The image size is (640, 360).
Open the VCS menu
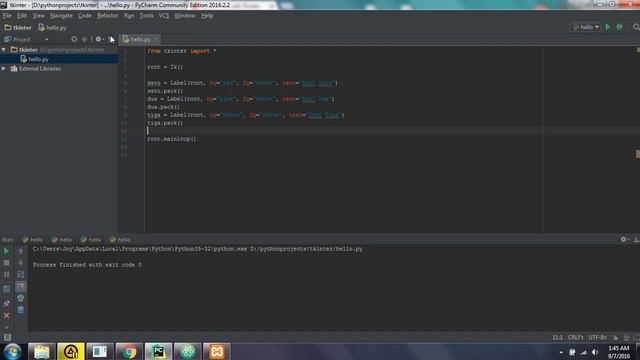(x=164, y=16)
